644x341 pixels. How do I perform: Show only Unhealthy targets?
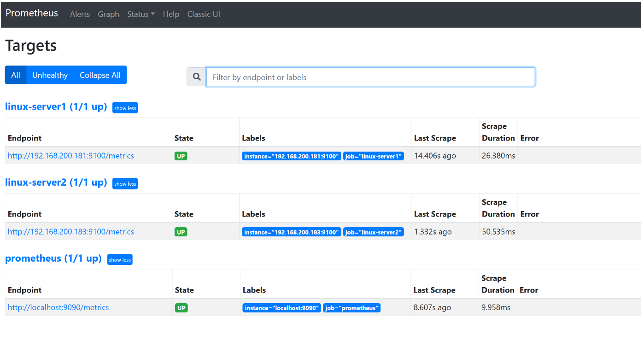point(50,75)
